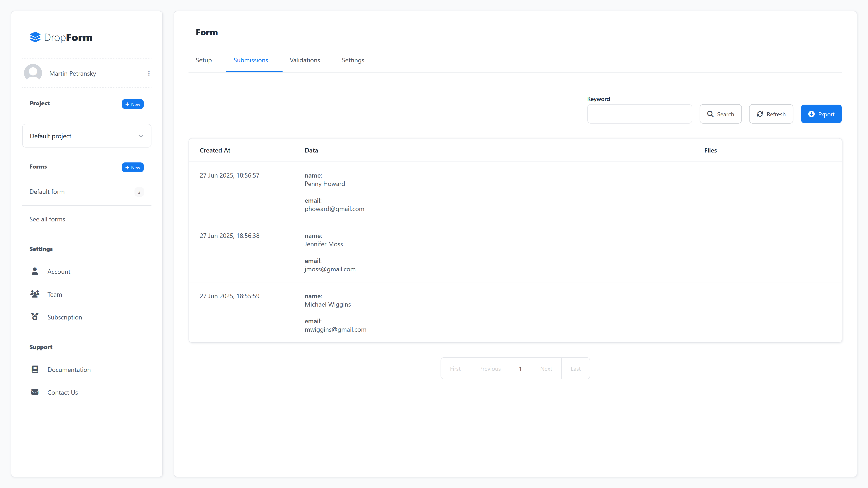The width and height of the screenshot is (868, 488).
Task: Open the Setup tab
Action: [203, 60]
